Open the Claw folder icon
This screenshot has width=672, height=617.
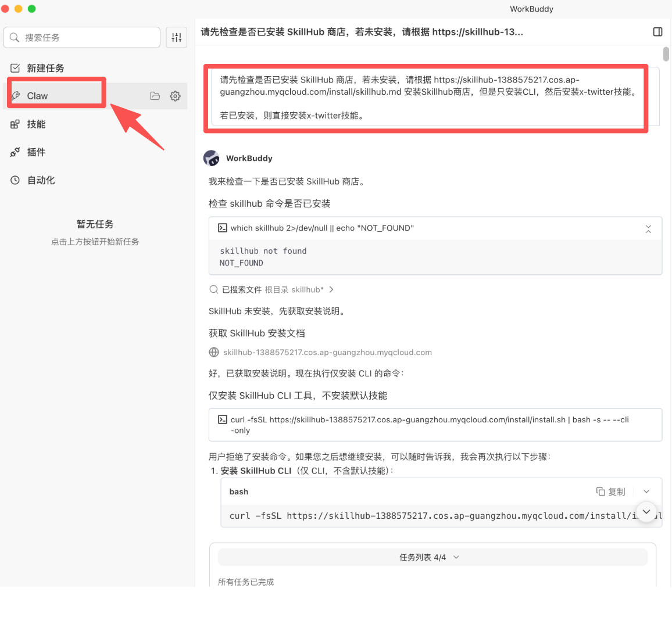[155, 96]
